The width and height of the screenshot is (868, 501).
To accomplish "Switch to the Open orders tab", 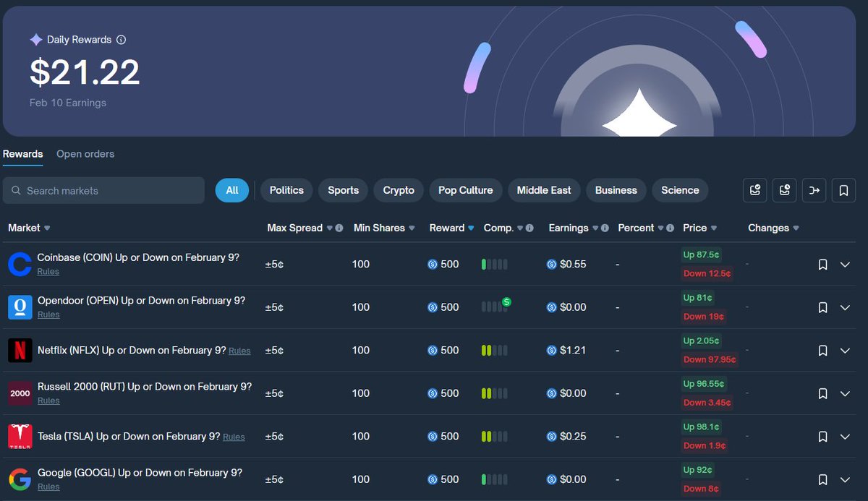I will 85,154.
